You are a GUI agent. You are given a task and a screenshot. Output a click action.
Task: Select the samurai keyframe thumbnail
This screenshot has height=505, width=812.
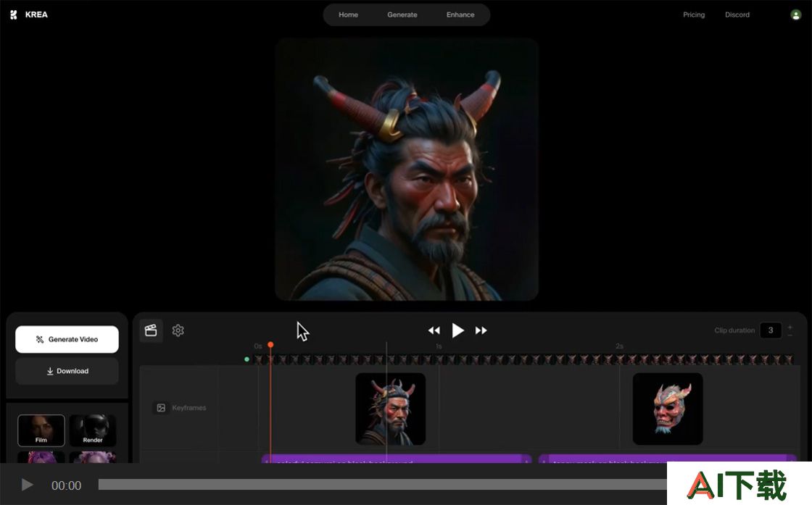tap(391, 409)
